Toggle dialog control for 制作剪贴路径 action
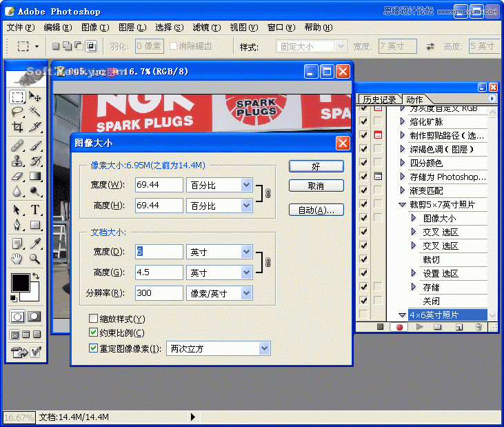Image resolution: width=504 pixels, height=427 pixels. tap(379, 135)
